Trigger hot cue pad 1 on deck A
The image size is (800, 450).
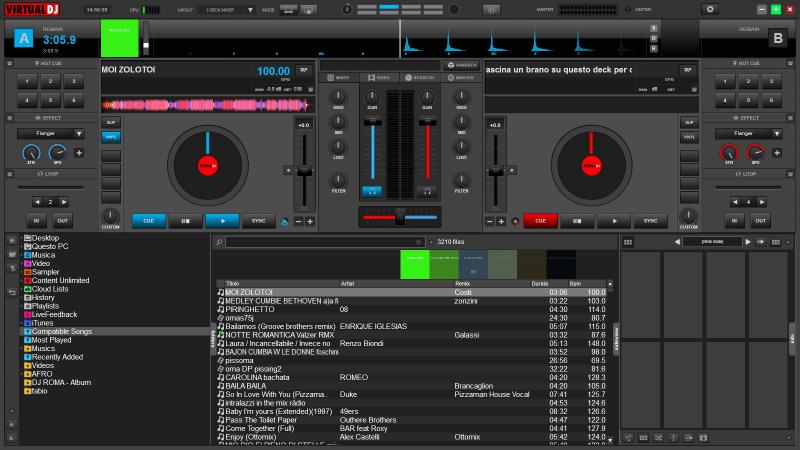[x=27, y=81]
